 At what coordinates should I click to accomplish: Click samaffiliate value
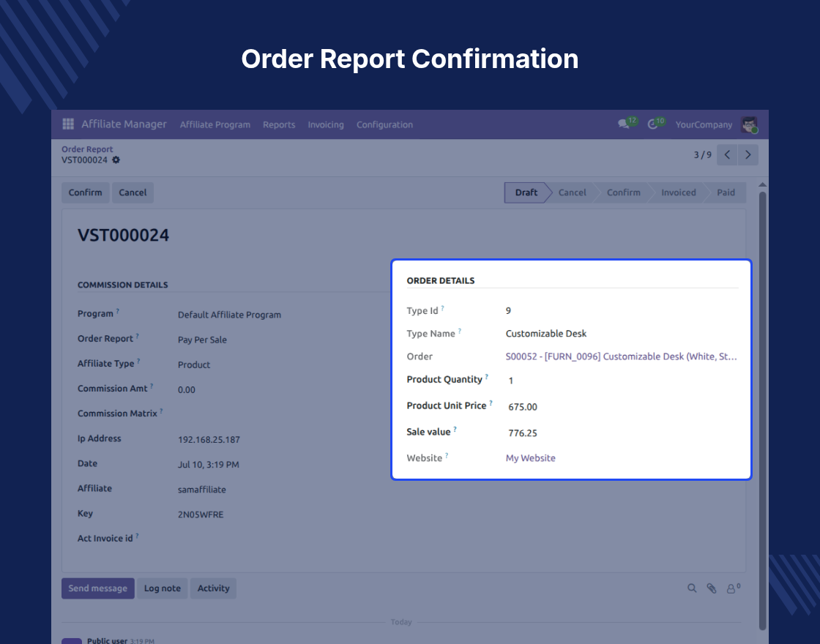click(x=202, y=490)
